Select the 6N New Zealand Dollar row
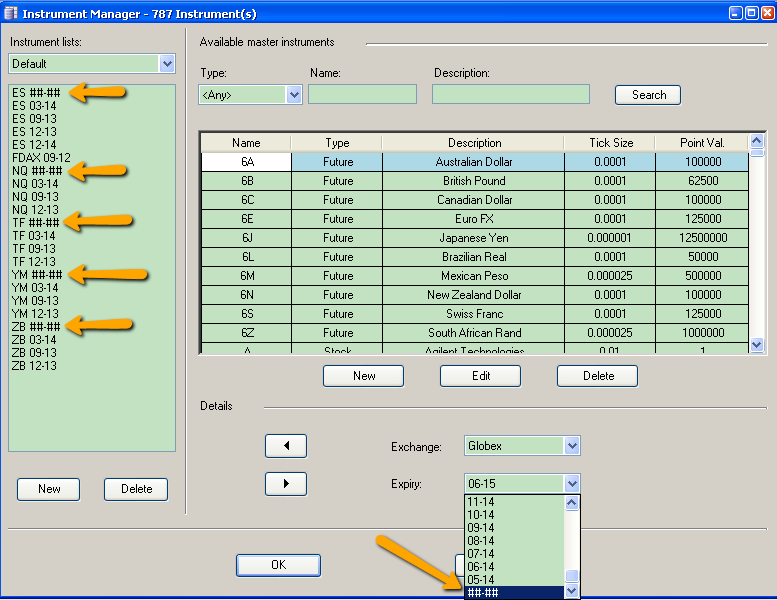The width and height of the screenshot is (777, 600). click(475, 295)
